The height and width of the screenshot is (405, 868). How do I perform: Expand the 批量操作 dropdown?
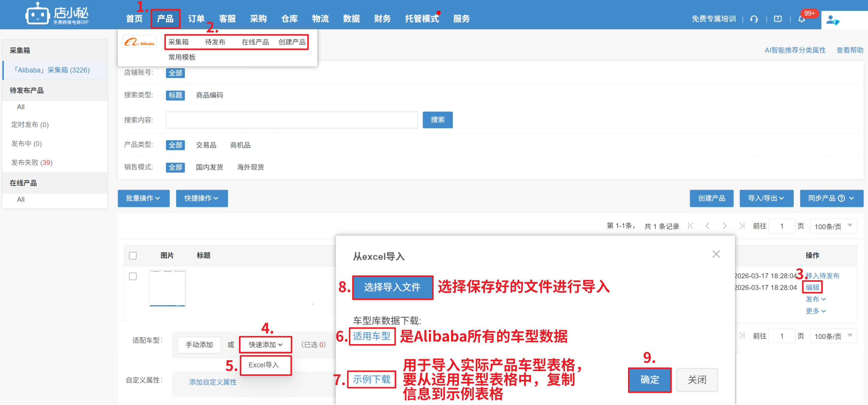[143, 198]
